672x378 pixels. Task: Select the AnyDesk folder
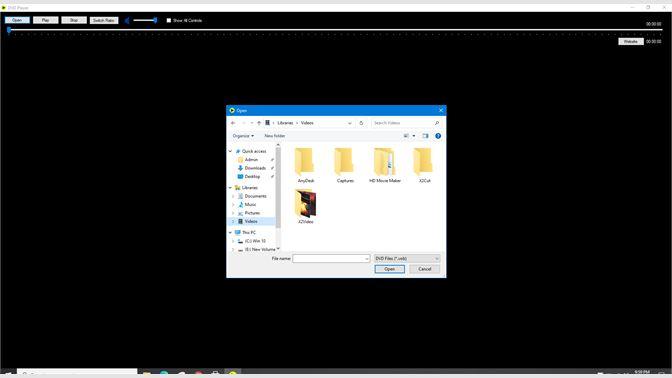306,165
